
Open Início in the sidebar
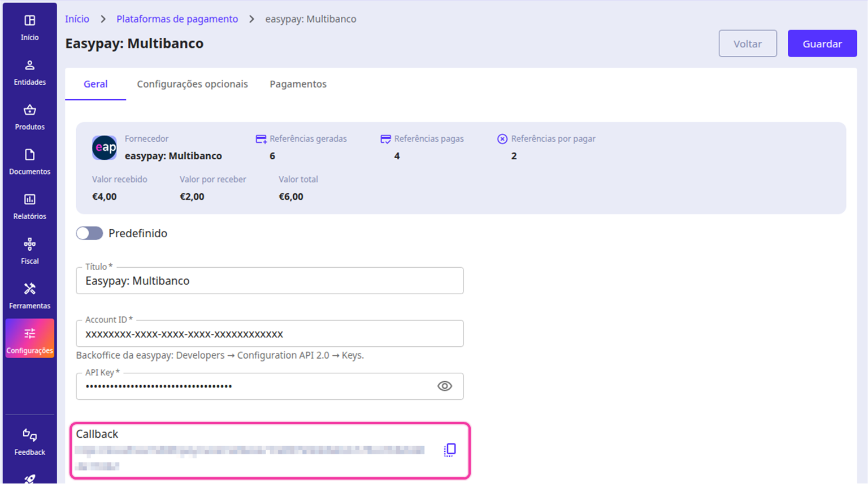29,28
